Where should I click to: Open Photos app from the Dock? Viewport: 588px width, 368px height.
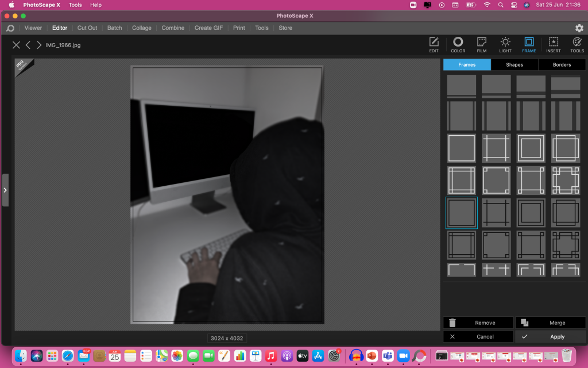[x=177, y=355]
